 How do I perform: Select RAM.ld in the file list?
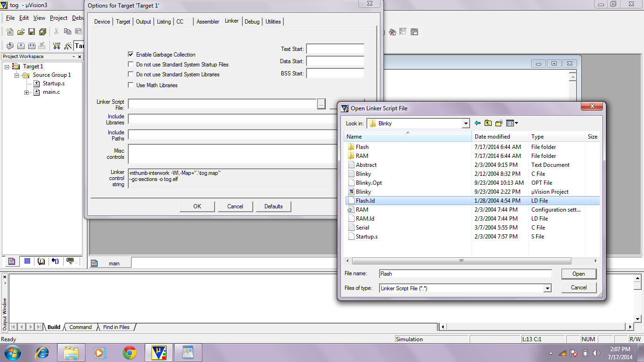(365, 219)
